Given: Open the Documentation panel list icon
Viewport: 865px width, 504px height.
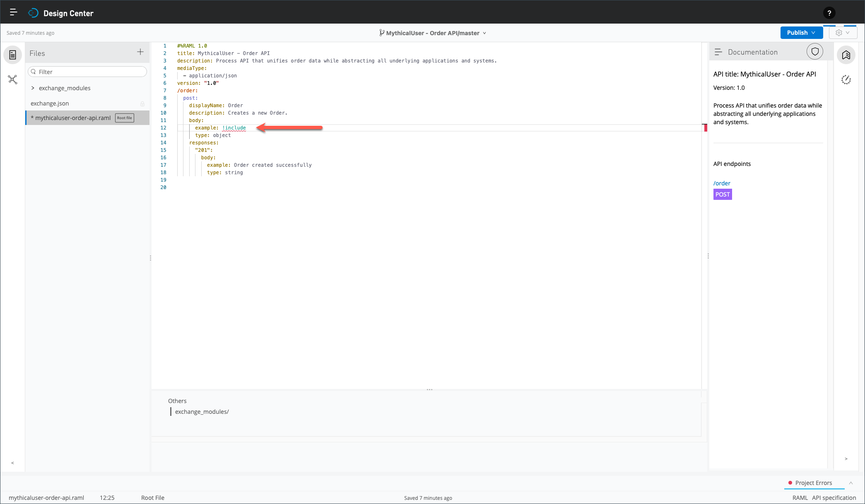Looking at the screenshot, I should (718, 52).
